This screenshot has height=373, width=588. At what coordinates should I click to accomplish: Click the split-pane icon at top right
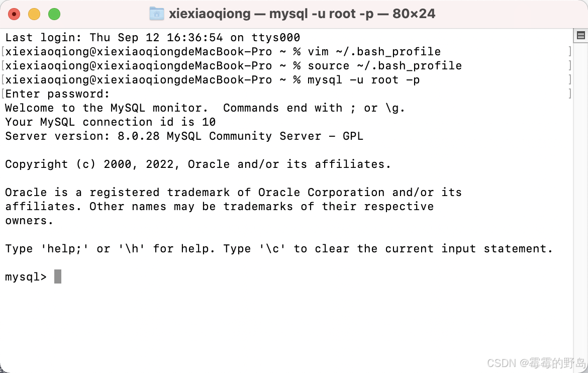(580, 35)
